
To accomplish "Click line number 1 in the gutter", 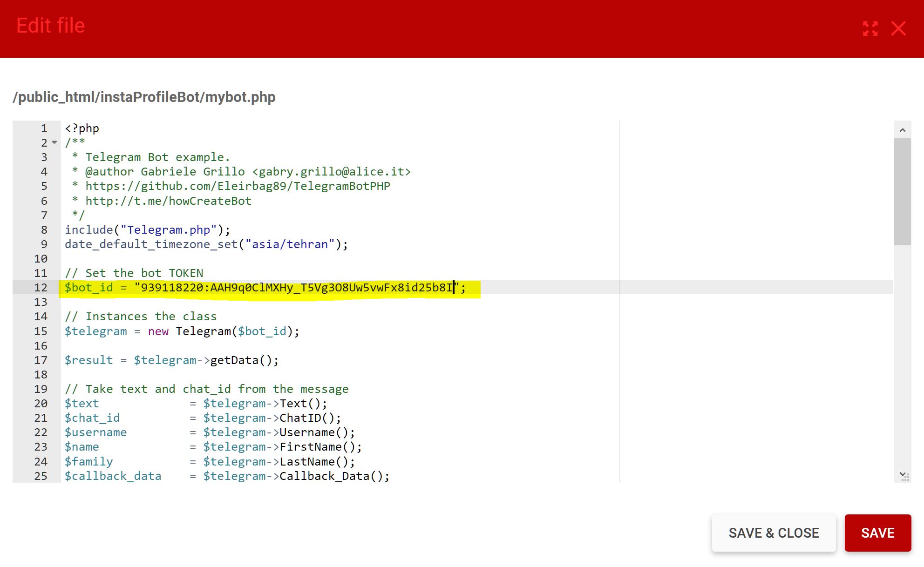I will (44, 128).
